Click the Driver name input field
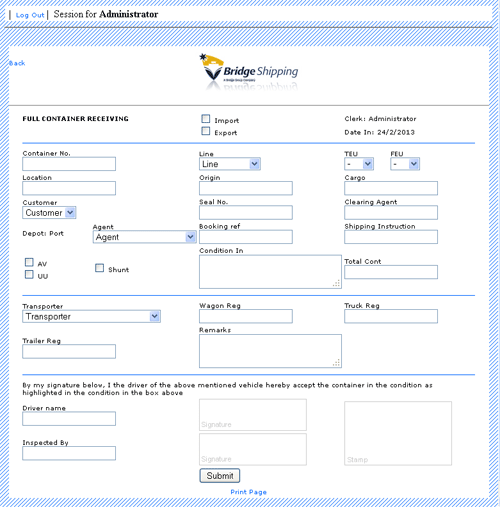500x507 pixels. (69, 419)
